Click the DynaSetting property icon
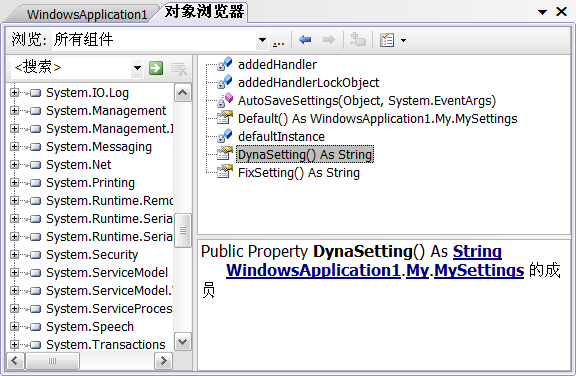Image resolution: width=576 pixels, height=376 pixels. (224, 153)
